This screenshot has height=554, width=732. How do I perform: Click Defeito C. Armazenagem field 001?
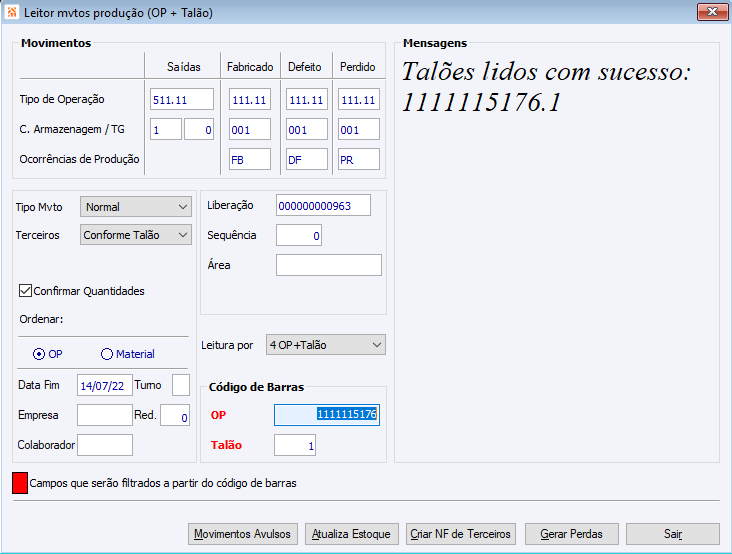click(x=307, y=129)
